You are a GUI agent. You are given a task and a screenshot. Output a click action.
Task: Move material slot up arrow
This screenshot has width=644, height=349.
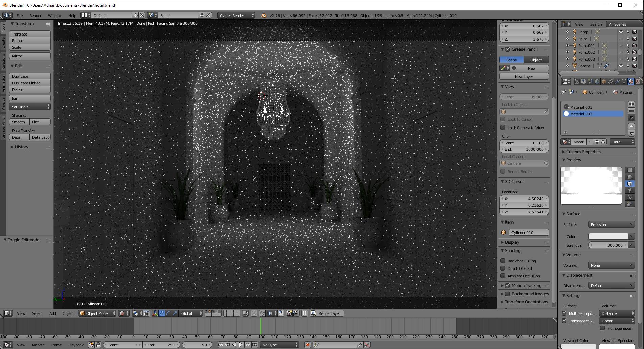click(631, 126)
